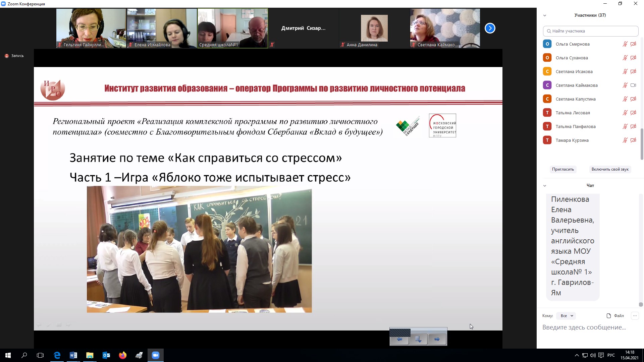Click the Запись recording indicator
Image resolution: width=644 pixels, height=362 pixels.
click(x=14, y=56)
